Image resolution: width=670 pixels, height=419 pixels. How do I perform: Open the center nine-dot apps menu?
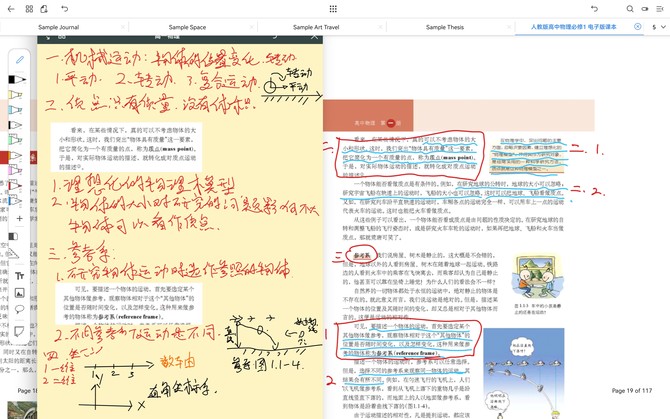(x=334, y=8)
